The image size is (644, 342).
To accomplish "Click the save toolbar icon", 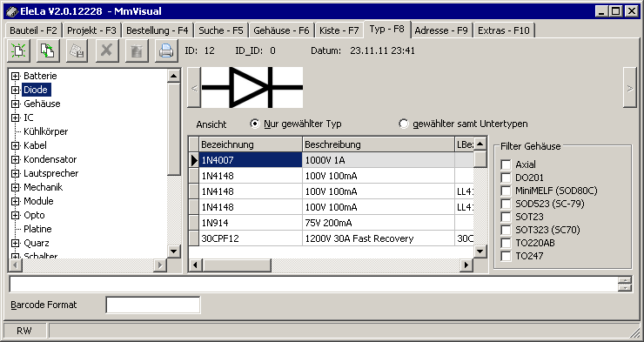I will tap(77, 51).
